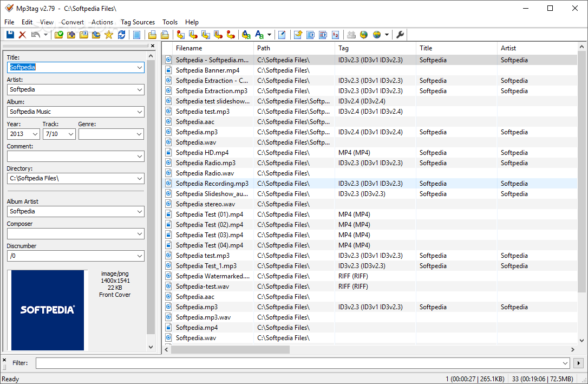
Task: Click the filter arrow button beside Filter box
Action: [x=578, y=363]
